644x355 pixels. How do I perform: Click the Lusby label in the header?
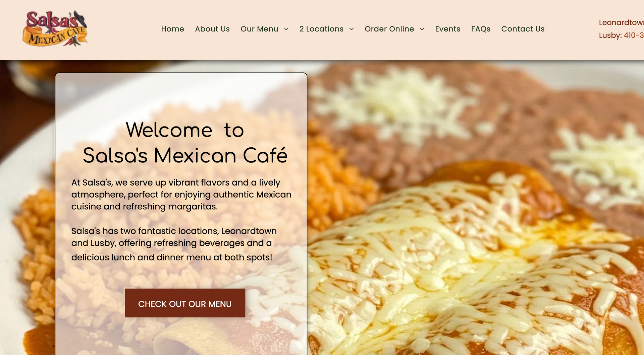pyautogui.click(x=610, y=35)
